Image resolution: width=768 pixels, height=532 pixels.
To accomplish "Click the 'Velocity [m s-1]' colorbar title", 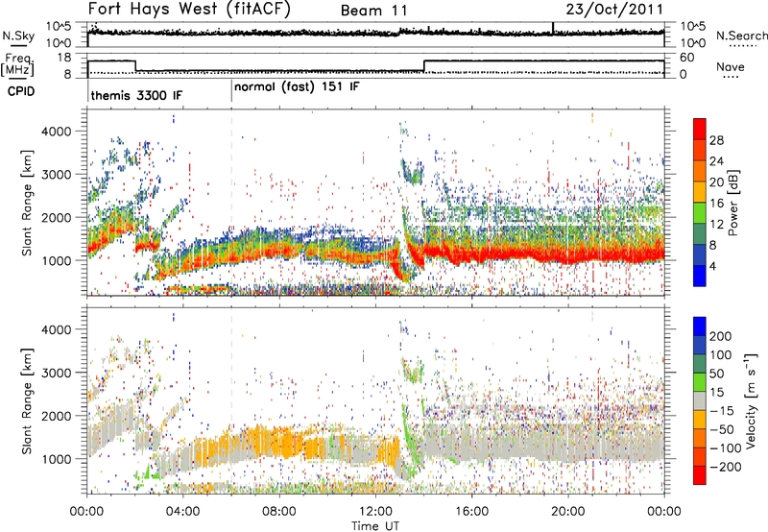I will (x=750, y=401).
